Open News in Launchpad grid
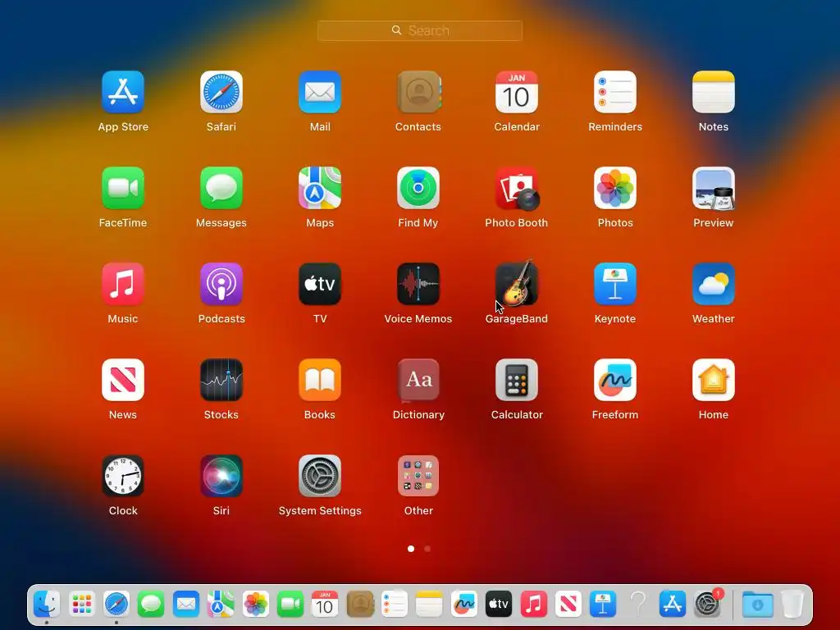The width and height of the screenshot is (840, 630). [x=123, y=380]
